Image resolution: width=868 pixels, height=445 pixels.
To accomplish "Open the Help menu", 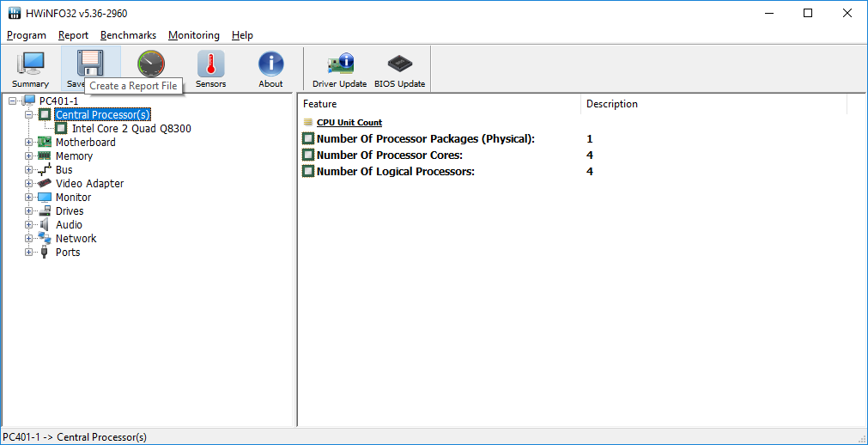I will coord(242,35).
